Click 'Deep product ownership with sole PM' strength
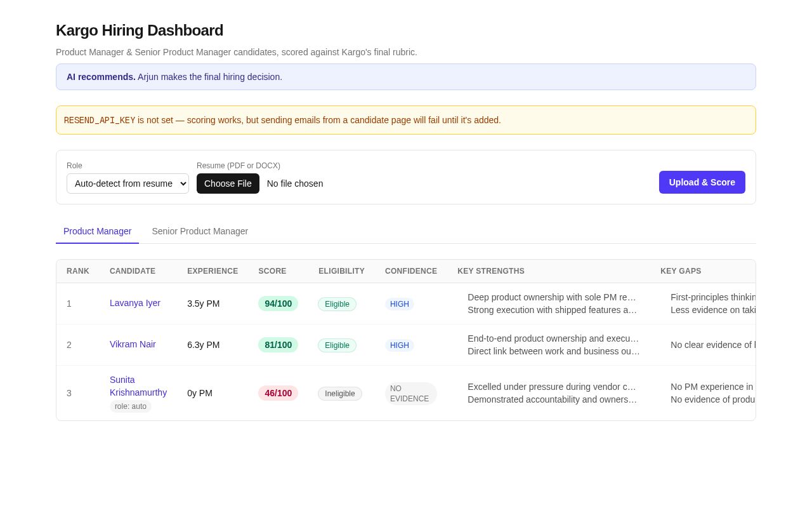Viewport: 812px width, 508px height. coord(552,297)
